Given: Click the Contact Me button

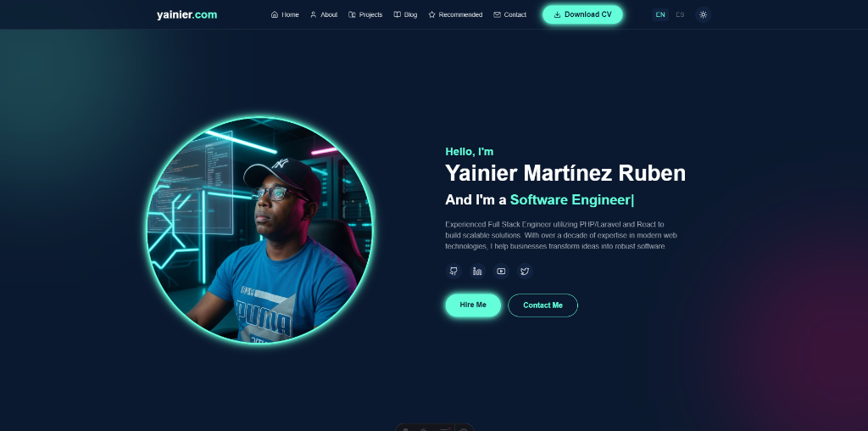Looking at the screenshot, I should (542, 305).
